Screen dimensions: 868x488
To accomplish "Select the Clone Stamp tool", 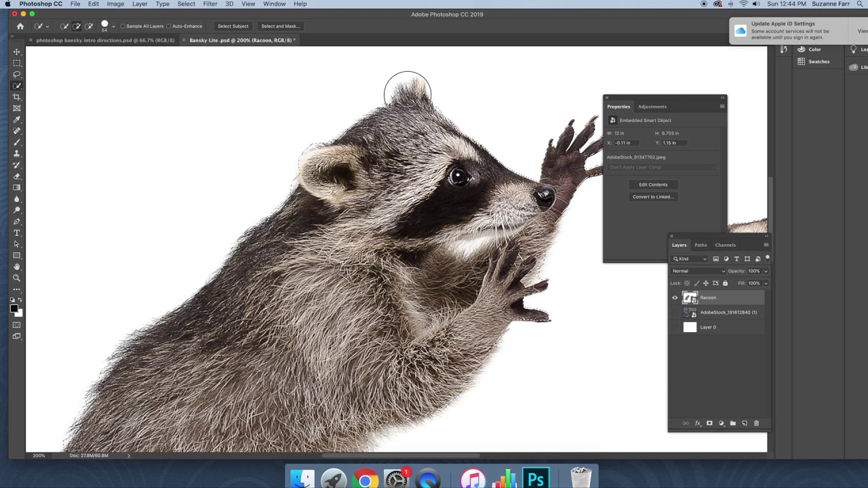I will click(17, 154).
